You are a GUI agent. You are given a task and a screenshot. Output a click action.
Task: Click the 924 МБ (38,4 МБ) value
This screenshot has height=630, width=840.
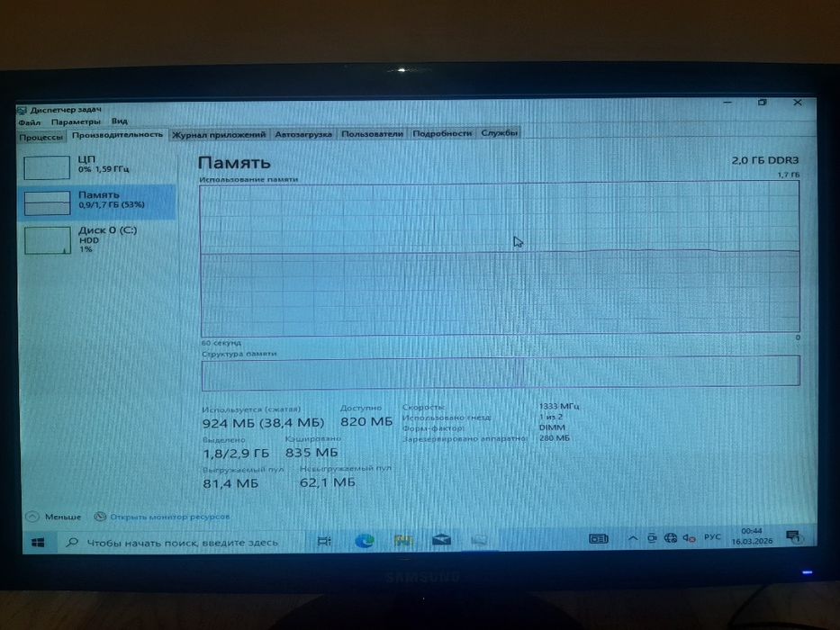tap(263, 423)
